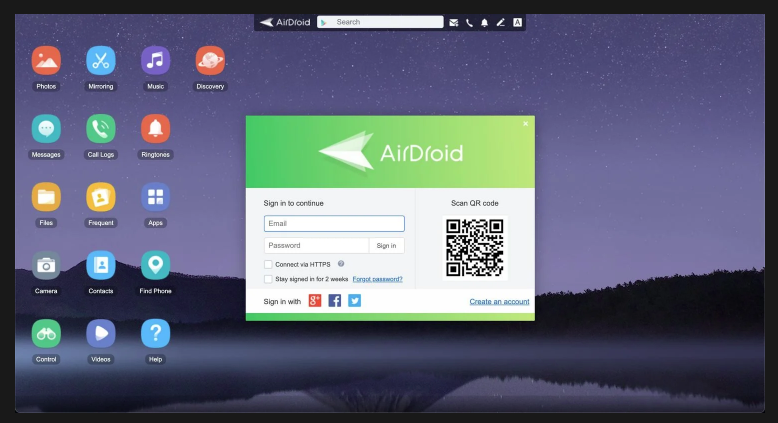
Task: Open the Messages chat bubble icon
Action: click(46, 129)
